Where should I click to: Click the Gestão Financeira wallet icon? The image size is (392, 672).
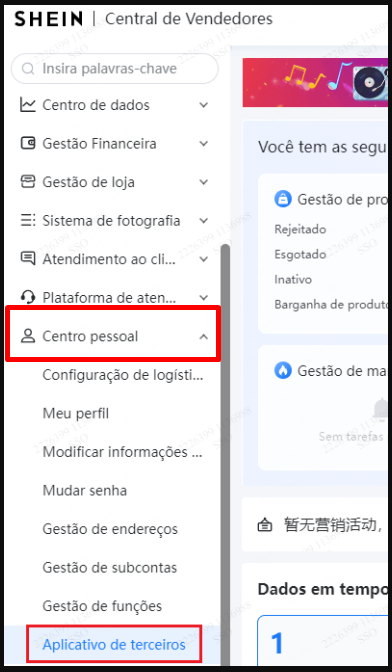[x=28, y=143]
